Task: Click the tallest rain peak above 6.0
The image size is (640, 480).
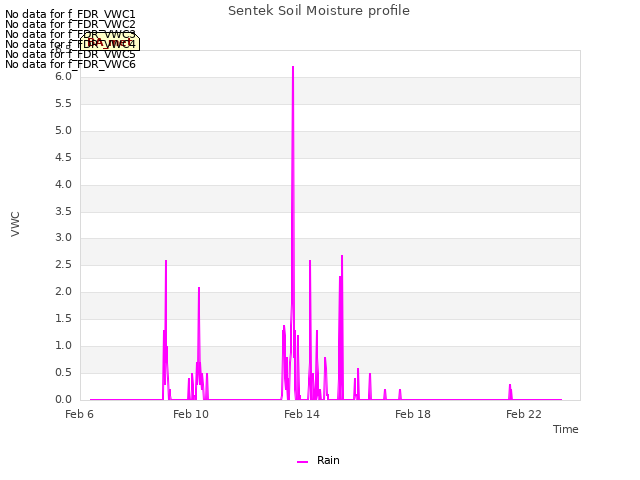Action: point(293,69)
